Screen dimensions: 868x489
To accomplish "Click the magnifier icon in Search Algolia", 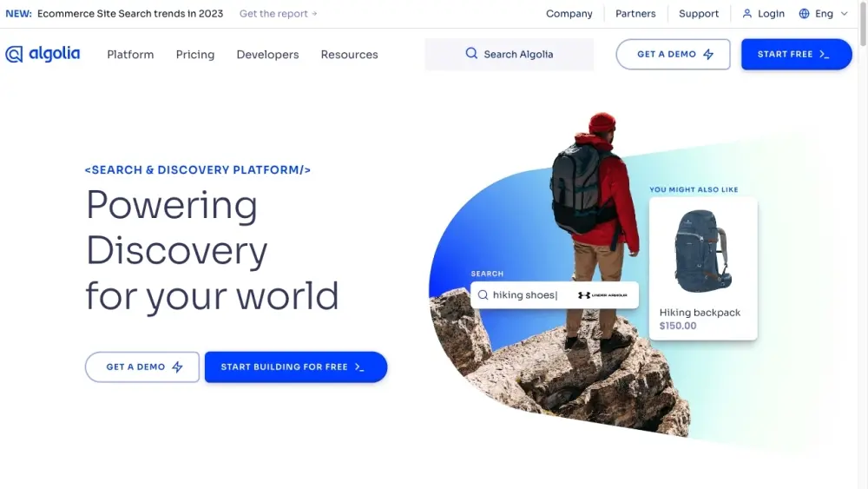I will 471,53.
